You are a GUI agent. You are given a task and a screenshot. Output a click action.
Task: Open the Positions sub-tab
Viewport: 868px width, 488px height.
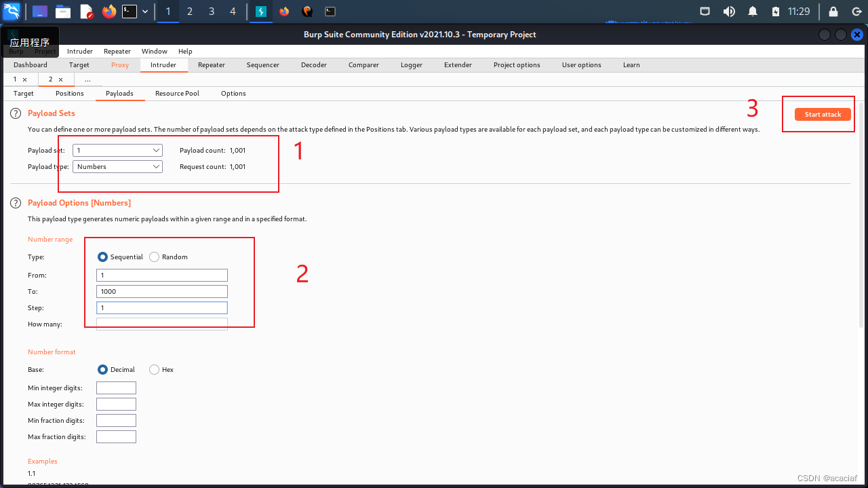[70, 94]
